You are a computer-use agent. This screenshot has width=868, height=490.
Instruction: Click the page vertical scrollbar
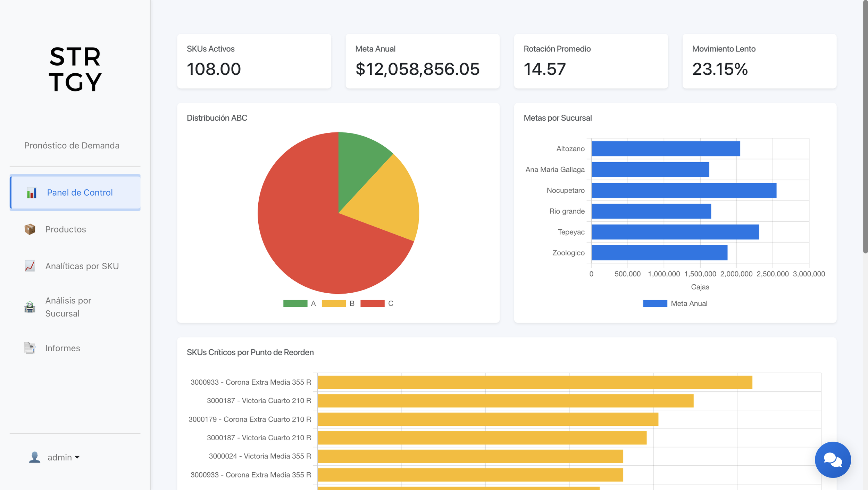[x=865, y=126]
